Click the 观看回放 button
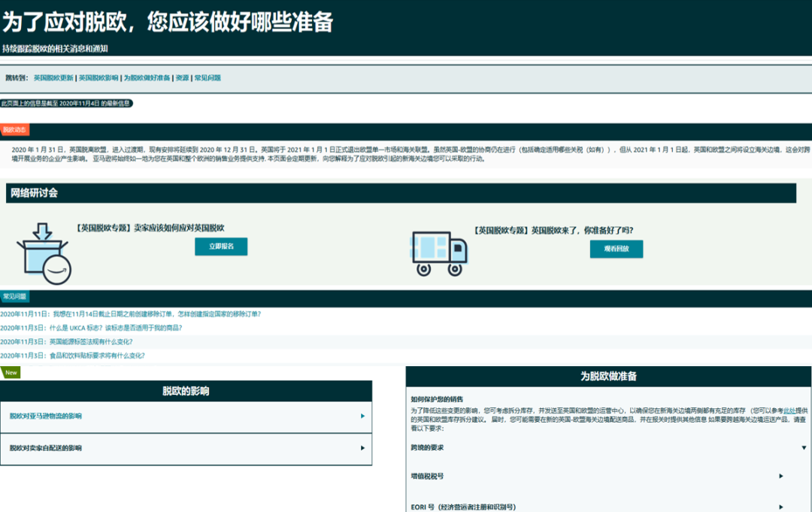The image size is (812, 512). click(x=617, y=249)
